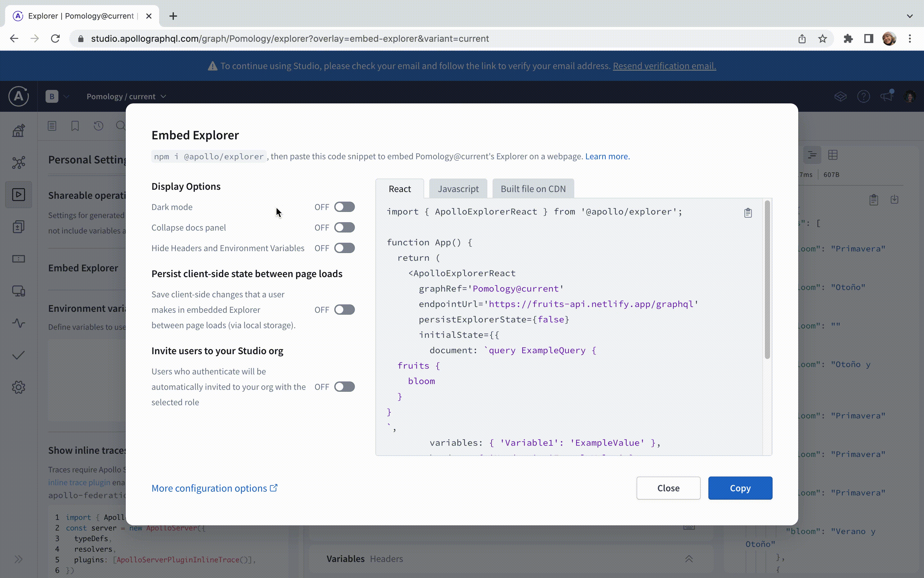Open the Settings gear icon in sidebar
This screenshot has width=924, height=578.
(x=18, y=387)
